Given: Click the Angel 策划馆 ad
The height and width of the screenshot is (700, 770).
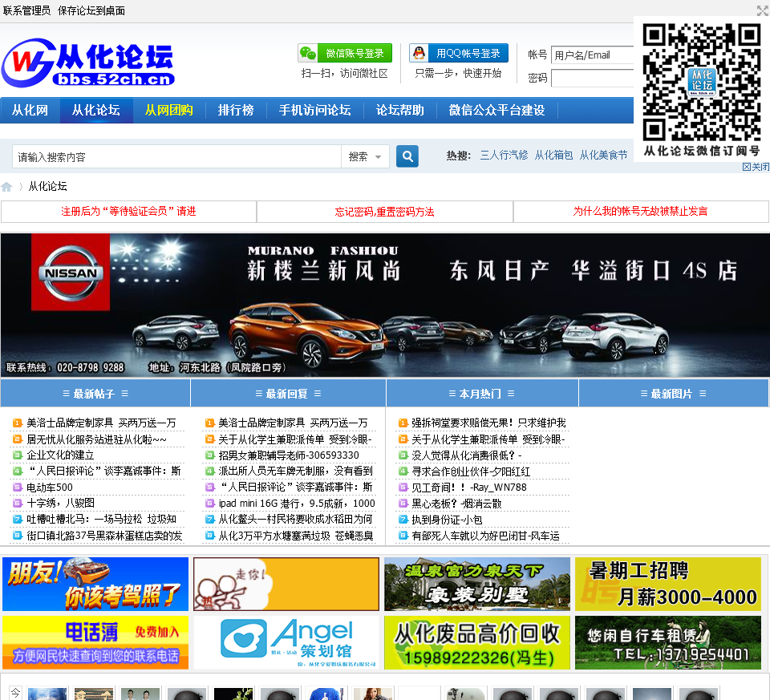Looking at the screenshot, I should [x=286, y=642].
